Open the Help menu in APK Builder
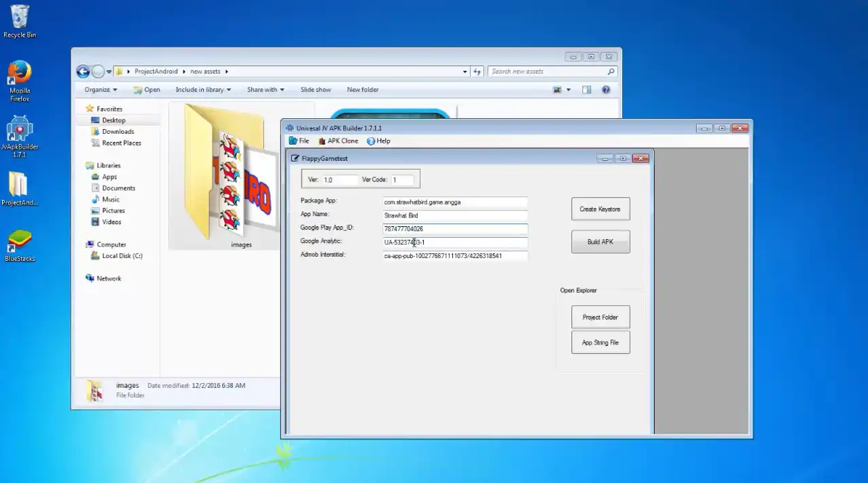Image resolution: width=868 pixels, height=483 pixels. pyautogui.click(x=378, y=141)
